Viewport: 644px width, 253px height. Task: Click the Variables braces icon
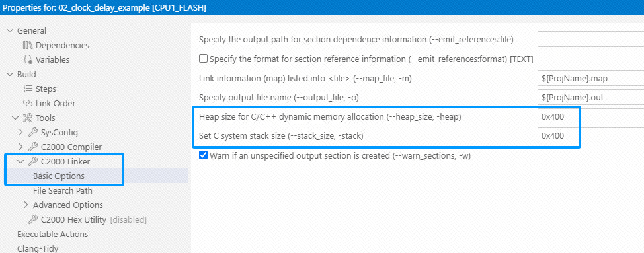click(28, 59)
